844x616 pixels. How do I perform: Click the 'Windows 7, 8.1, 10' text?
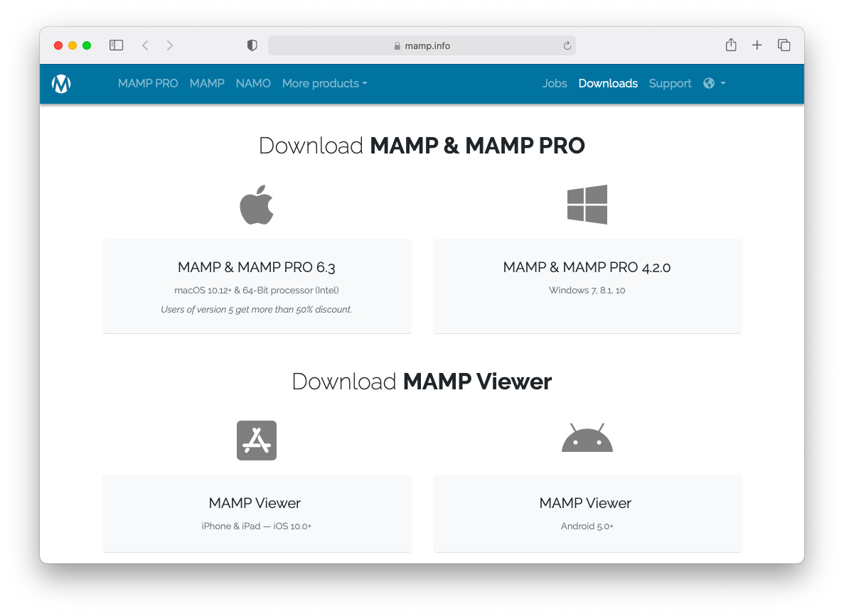(587, 290)
